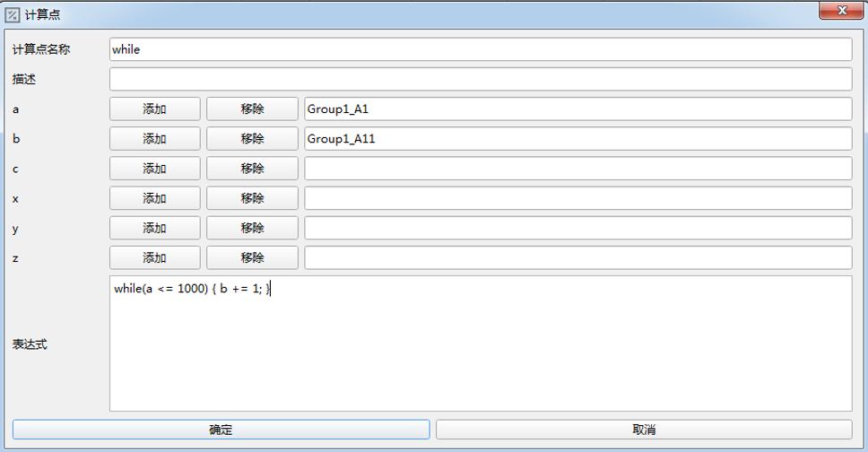This screenshot has height=452, width=868.
Task: Add a point for variable x
Action: (154, 198)
